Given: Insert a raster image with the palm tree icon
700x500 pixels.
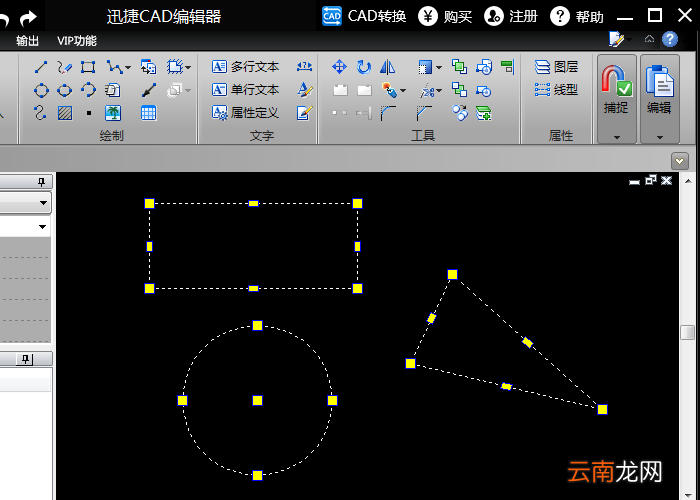Looking at the screenshot, I should tap(113, 113).
